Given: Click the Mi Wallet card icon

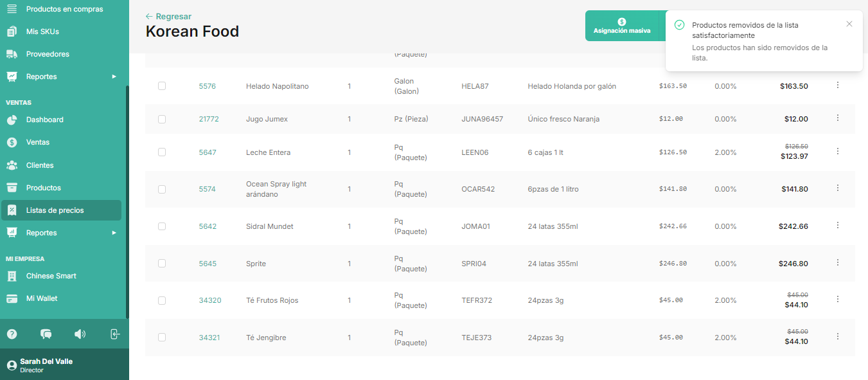Looking at the screenshot, I should pyautogui.click(x=12, y=299).
